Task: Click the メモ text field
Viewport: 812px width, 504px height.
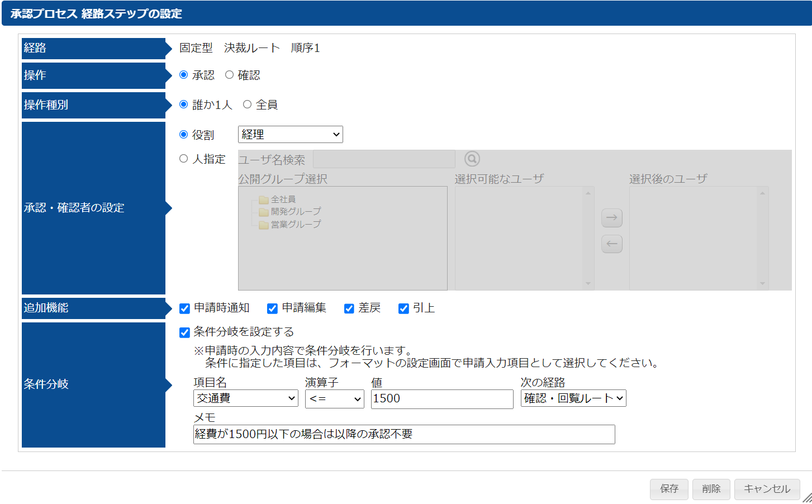Action: tap(403, 434)
